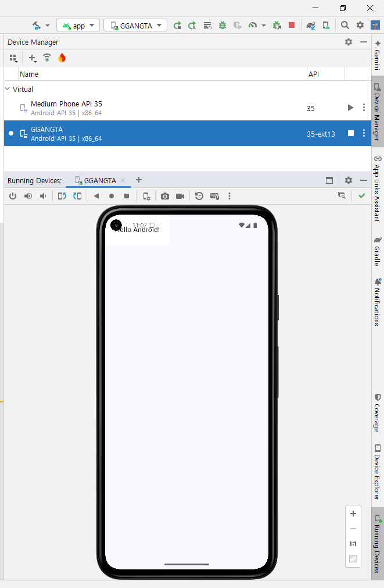Open GGANGTA device more actions menu
This screenshot has width=384, height=588.
[364, 133]
